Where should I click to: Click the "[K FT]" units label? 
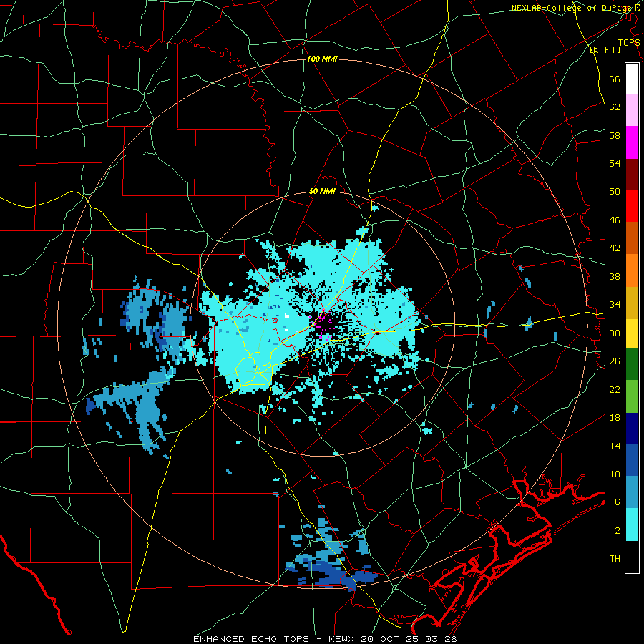[605, 49]
